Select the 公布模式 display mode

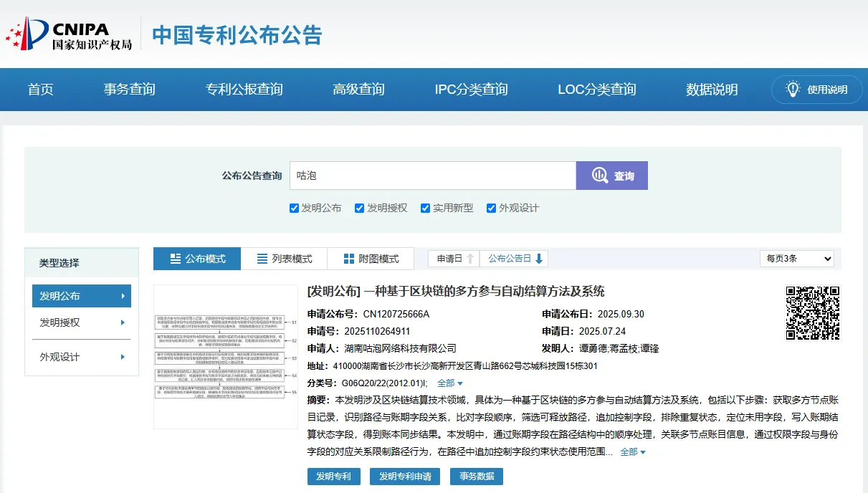pos(196,259)
